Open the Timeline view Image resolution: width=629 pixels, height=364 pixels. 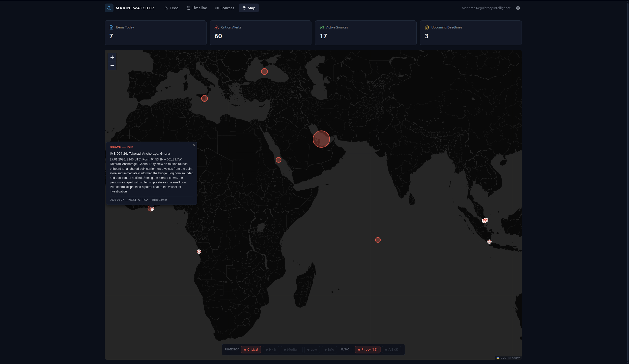(199, 8)
